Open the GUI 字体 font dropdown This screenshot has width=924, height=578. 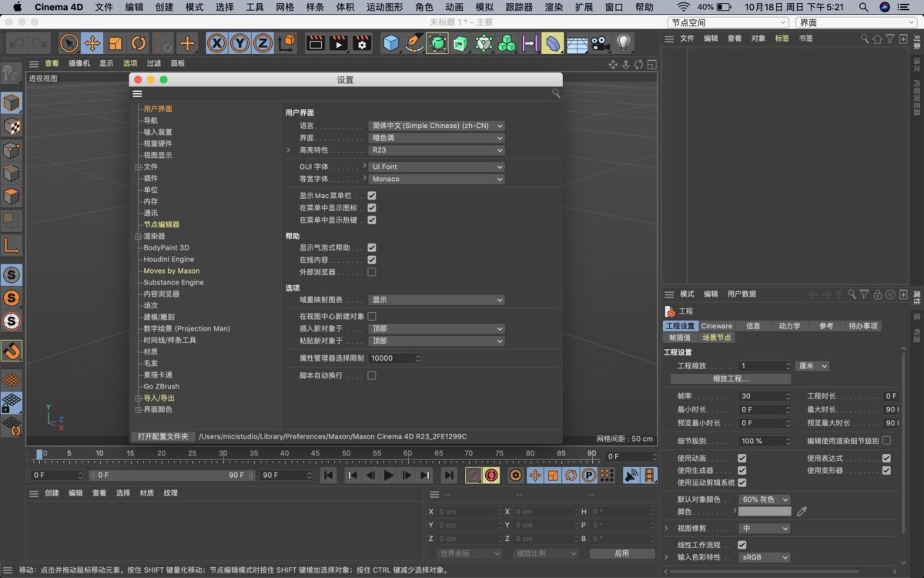click(x=436, y=166)
